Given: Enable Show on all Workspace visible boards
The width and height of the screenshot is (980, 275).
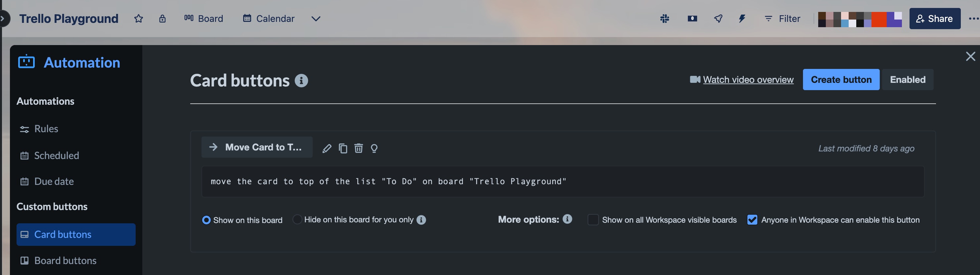Looking at the screenshot, I should 593,220.
